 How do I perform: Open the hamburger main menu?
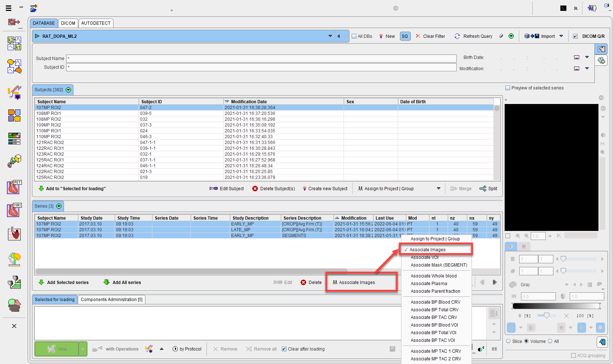[9, 8]
